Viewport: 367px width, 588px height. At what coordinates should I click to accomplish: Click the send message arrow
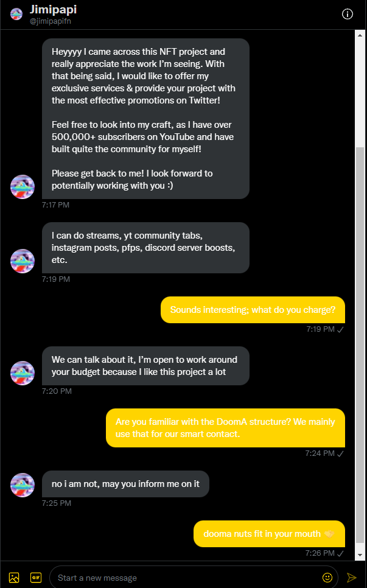click(351, 577)
